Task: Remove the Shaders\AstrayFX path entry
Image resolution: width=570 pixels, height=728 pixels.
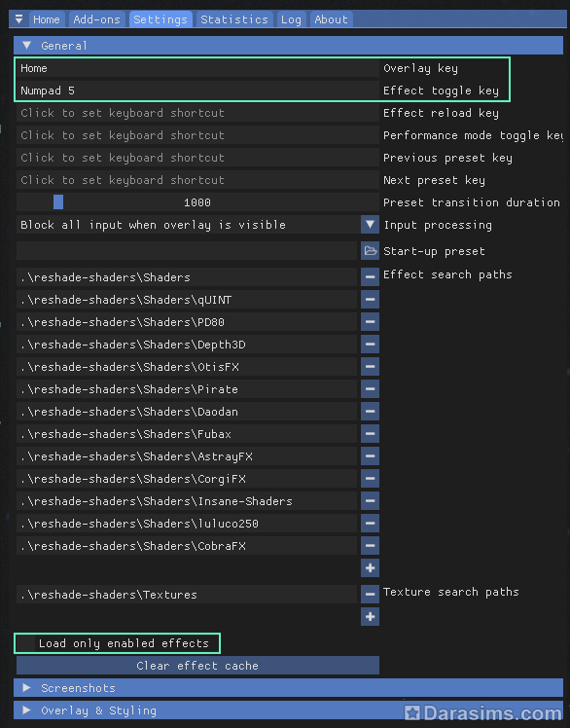Action: pos(370,455)
